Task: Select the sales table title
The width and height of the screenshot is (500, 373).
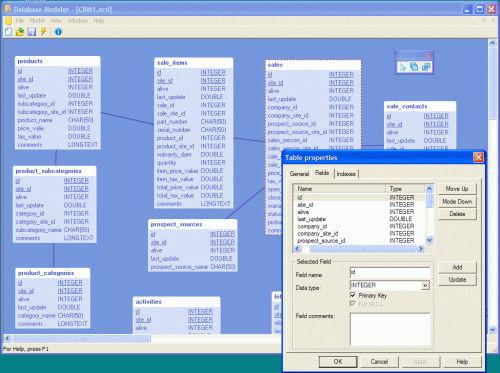Action: coord(275,65)
